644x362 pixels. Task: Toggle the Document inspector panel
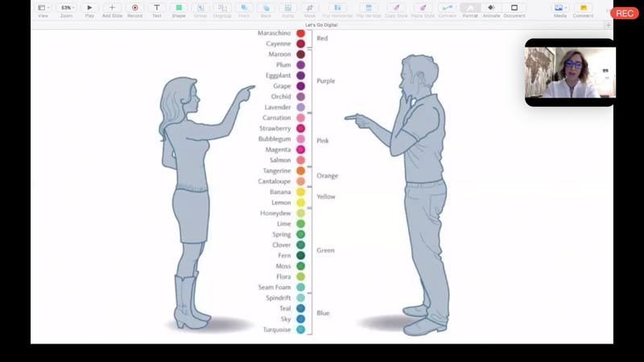click(514, 8)
